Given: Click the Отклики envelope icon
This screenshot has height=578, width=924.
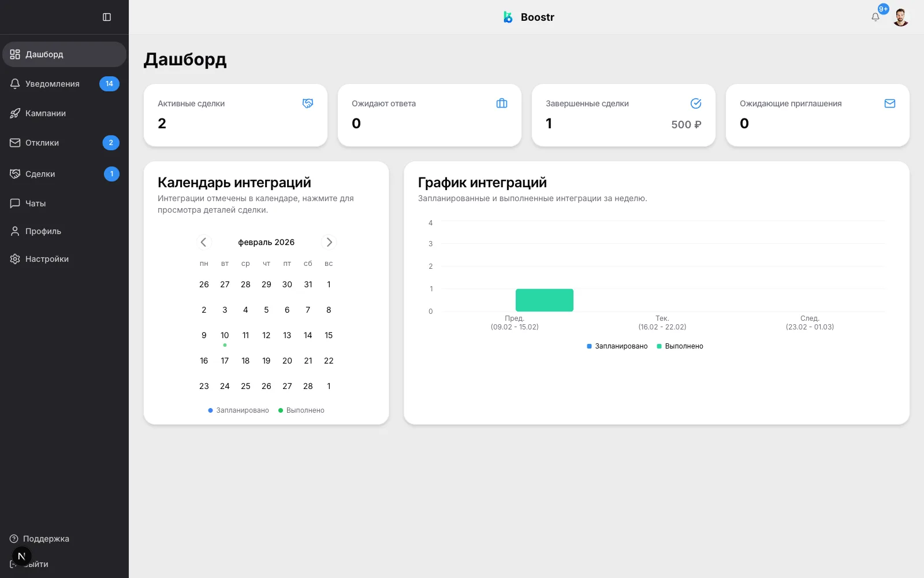Looking at the screenshot, I should 14,143.
